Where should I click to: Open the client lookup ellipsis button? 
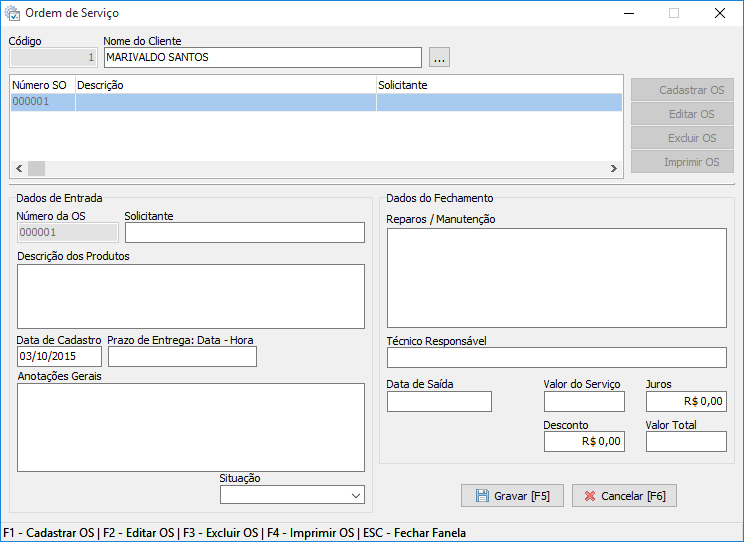click(x=440, y=58)
